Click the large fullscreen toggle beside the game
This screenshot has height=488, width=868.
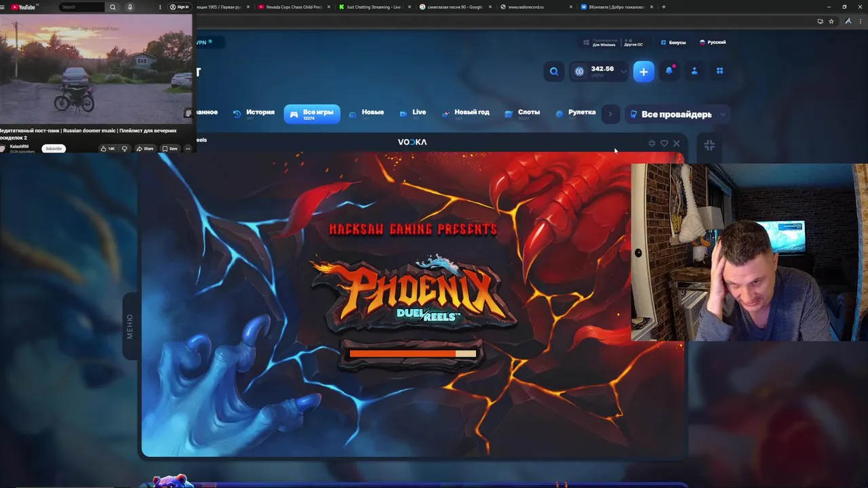coord(709,145)
